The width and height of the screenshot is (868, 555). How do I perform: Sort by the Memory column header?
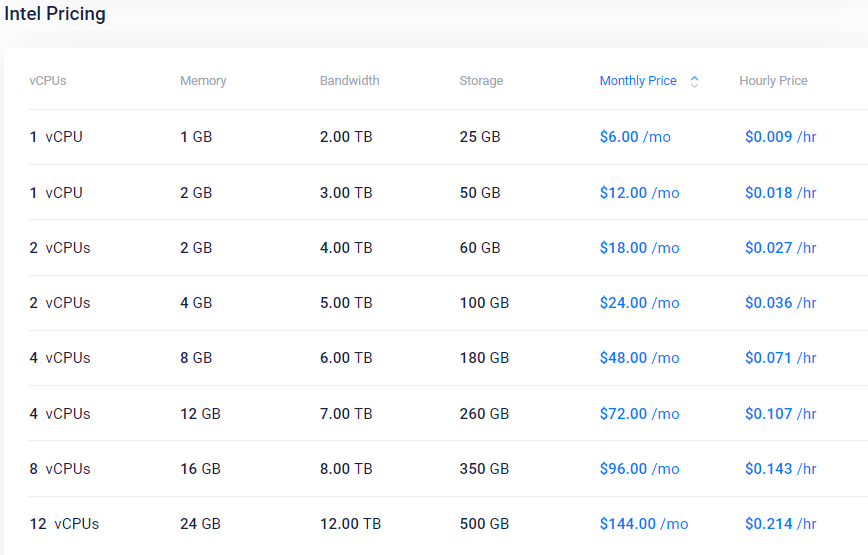(x=203, y=81)
